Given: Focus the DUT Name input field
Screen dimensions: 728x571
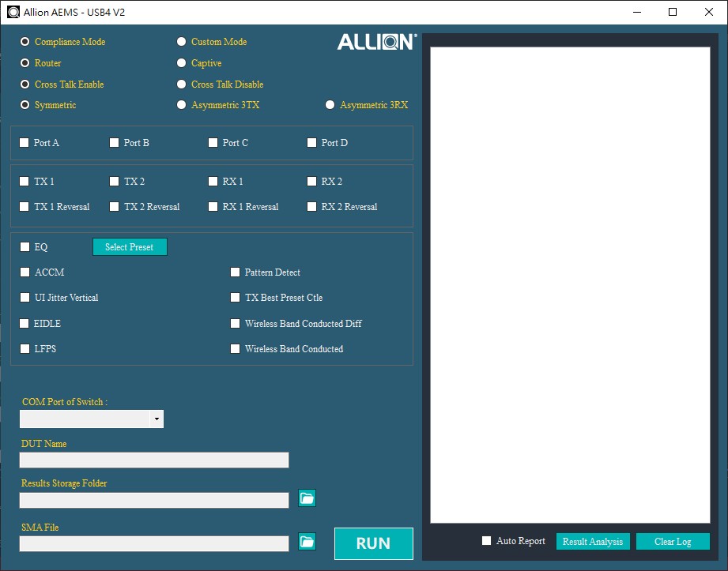Looking at the screenshot, I should pos(154,460).
